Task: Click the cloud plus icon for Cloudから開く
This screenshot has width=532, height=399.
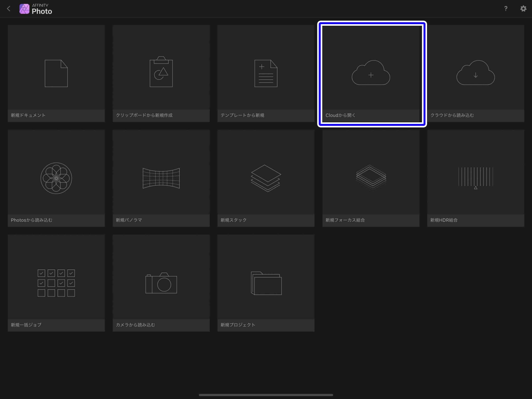Action: (x=371, y=72)
